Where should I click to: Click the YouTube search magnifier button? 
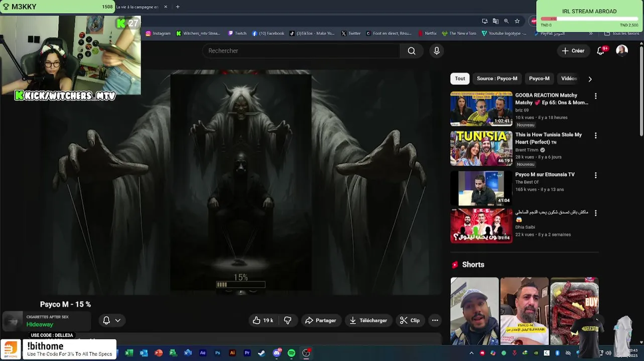[x=412, y=51]
